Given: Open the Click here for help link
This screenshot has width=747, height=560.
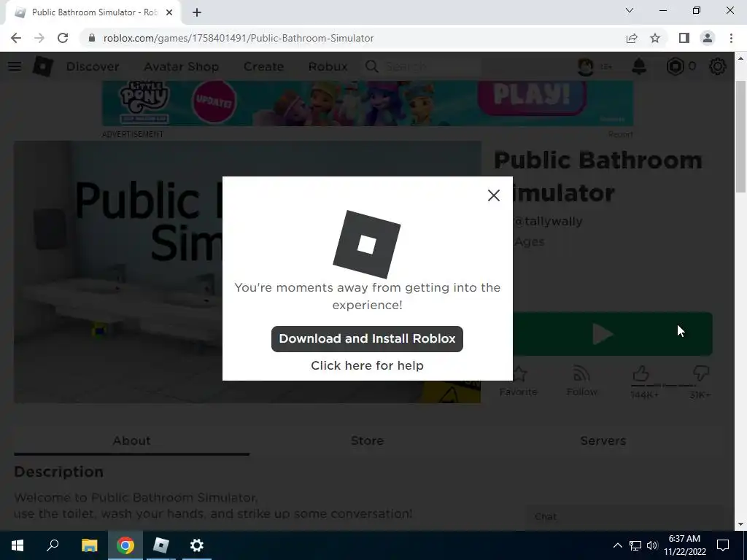Looking at the screenshot, I should pos(367,365).
